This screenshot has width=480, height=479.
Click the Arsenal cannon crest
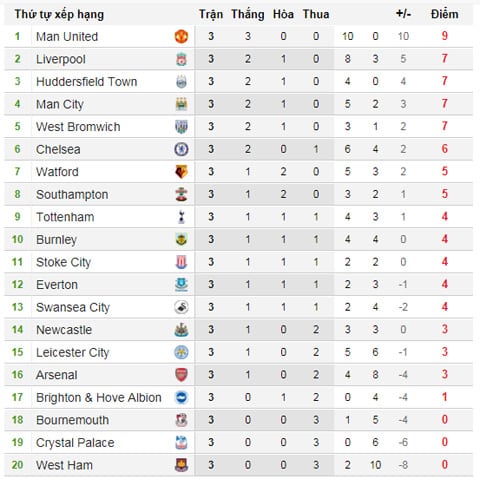coord(181,375)
